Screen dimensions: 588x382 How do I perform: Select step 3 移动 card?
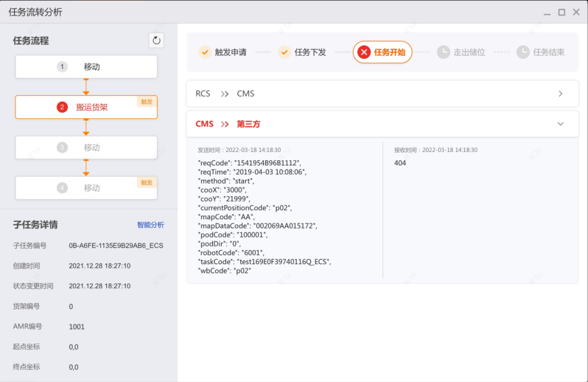[86, 147]
